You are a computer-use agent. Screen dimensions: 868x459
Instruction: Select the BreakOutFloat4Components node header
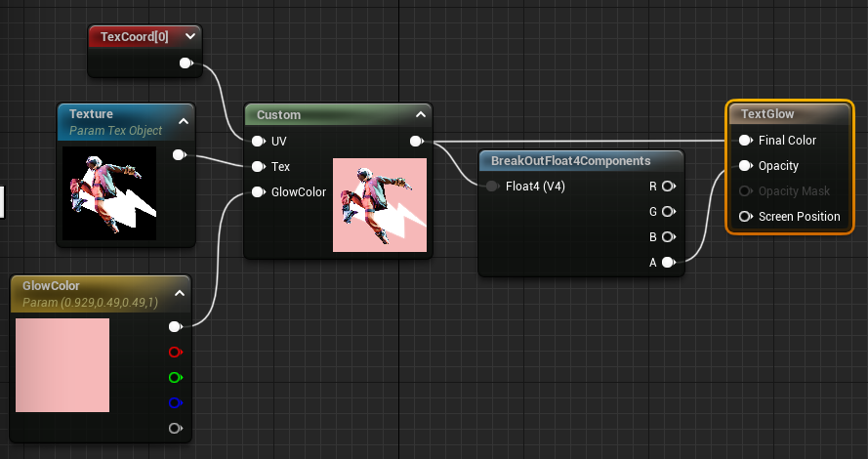tap(570, 160)
